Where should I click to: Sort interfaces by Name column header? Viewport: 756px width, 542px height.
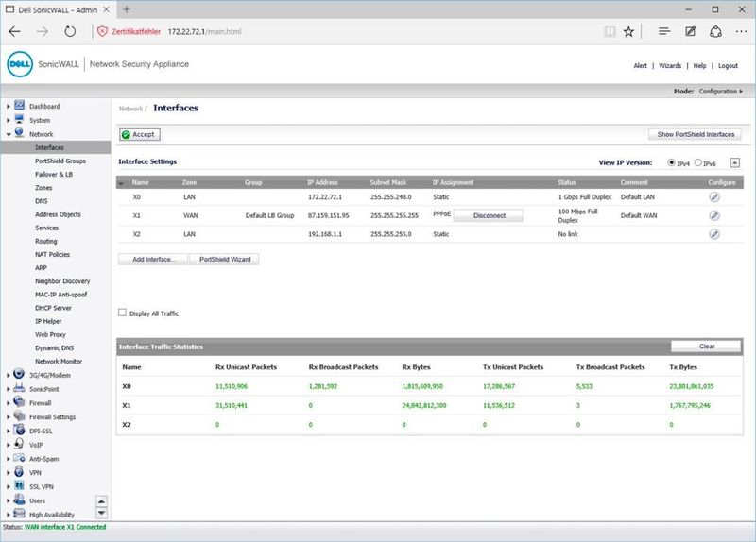tap(140, 182)
